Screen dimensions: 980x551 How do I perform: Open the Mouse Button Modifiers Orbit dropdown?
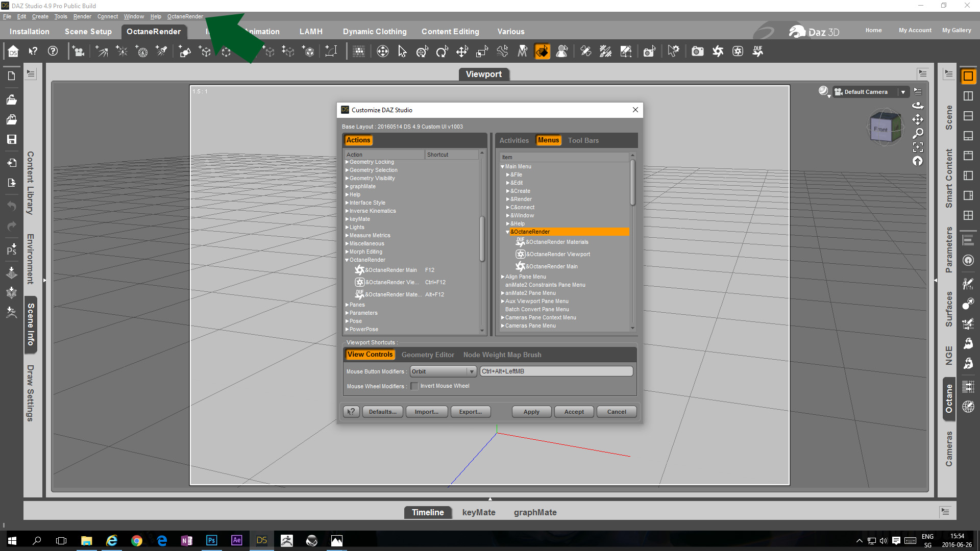443,371
